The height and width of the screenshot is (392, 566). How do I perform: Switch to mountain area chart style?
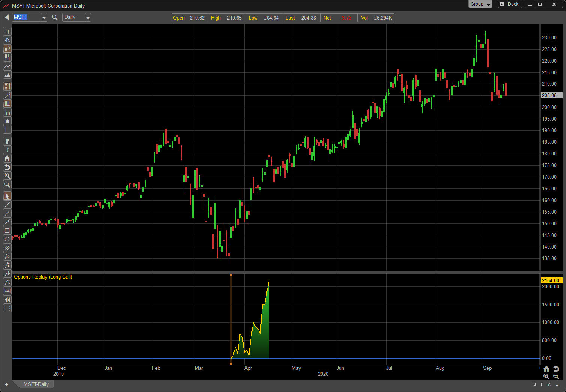7,75
